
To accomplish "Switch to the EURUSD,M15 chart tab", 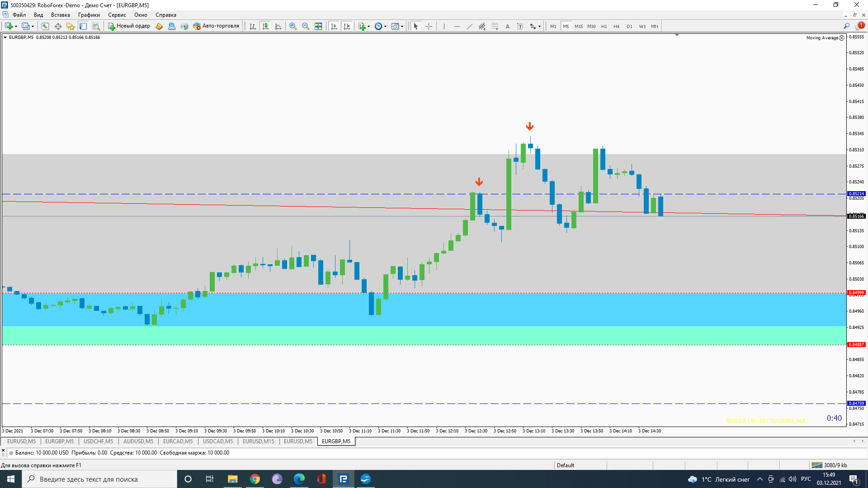I will (x=258, y=441).
